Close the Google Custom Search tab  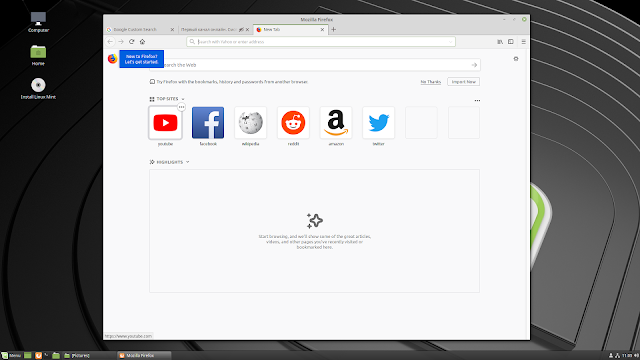click(x=172, y=29)
